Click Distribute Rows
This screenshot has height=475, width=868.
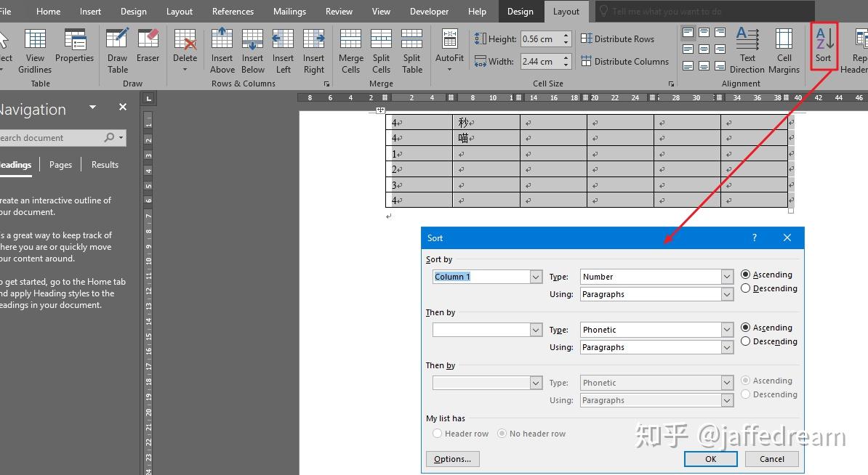(617, 38)
